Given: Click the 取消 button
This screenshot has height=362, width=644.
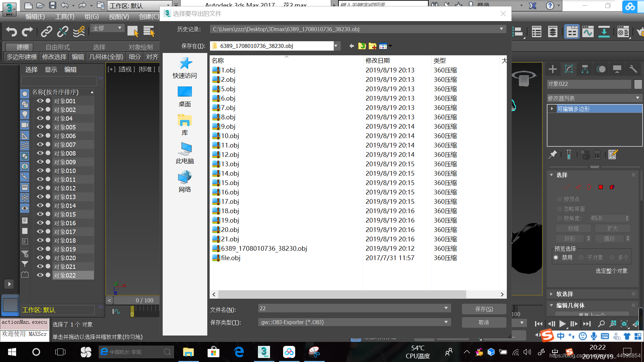Looking at the screenshot, I should (x=484, y=322).
